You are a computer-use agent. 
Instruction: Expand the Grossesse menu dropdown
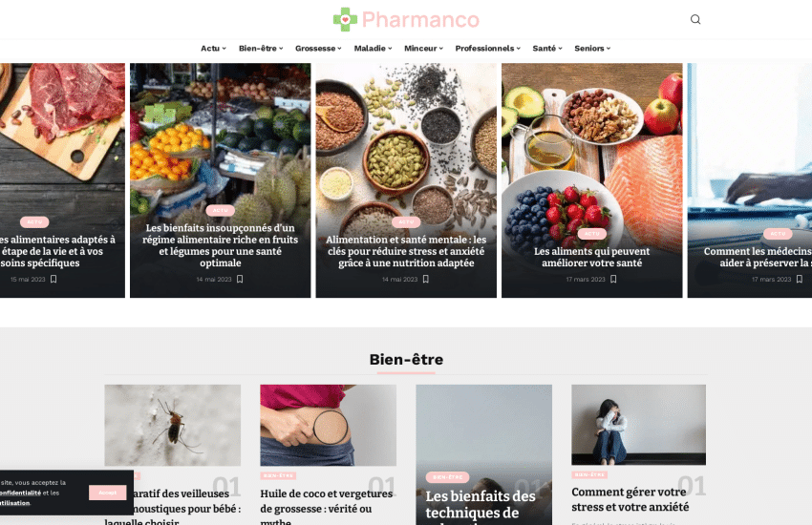(x=318, y=48)
